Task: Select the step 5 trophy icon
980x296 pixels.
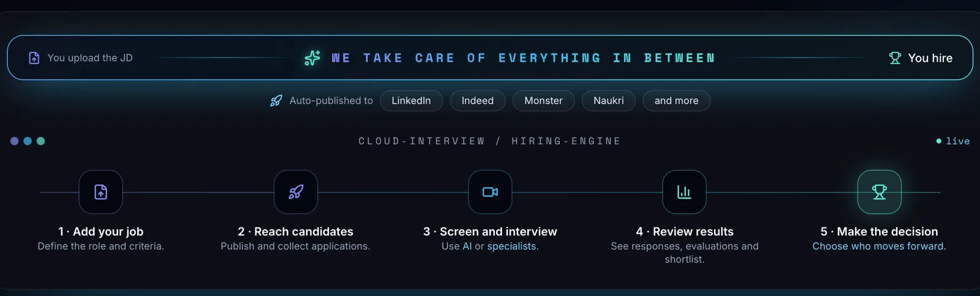Action: (880, 192)
